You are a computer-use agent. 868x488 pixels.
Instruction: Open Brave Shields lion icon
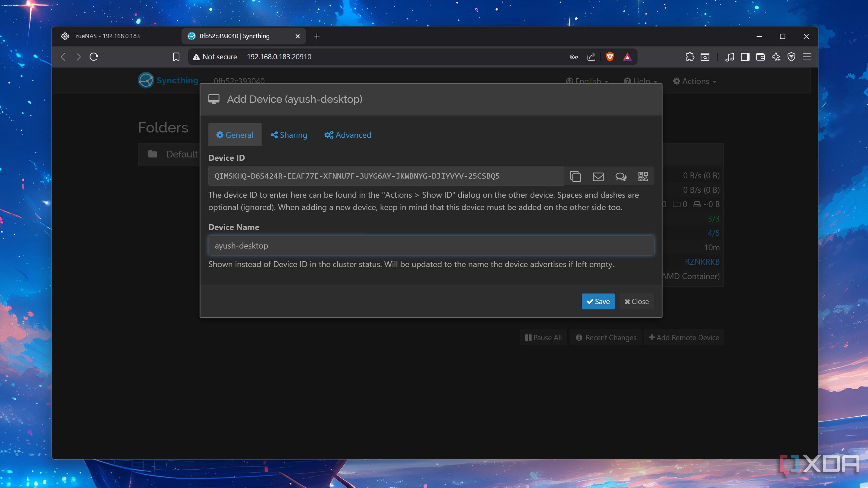click(x=610, y=56)
